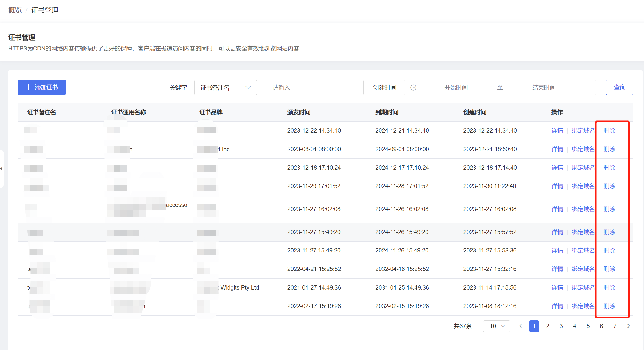Click the keyword 请输入 input field

click(315, 88)
